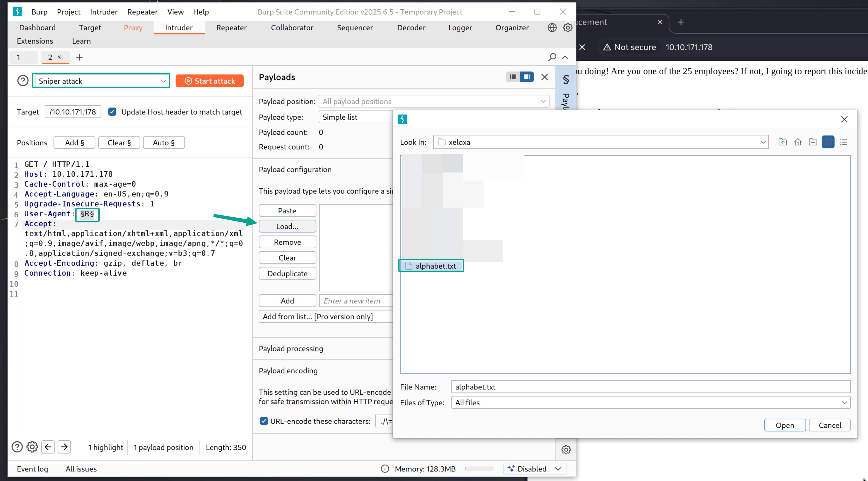Click the globe icon in Burp's tab bar
868x481 pixels.
coord(552,28)
